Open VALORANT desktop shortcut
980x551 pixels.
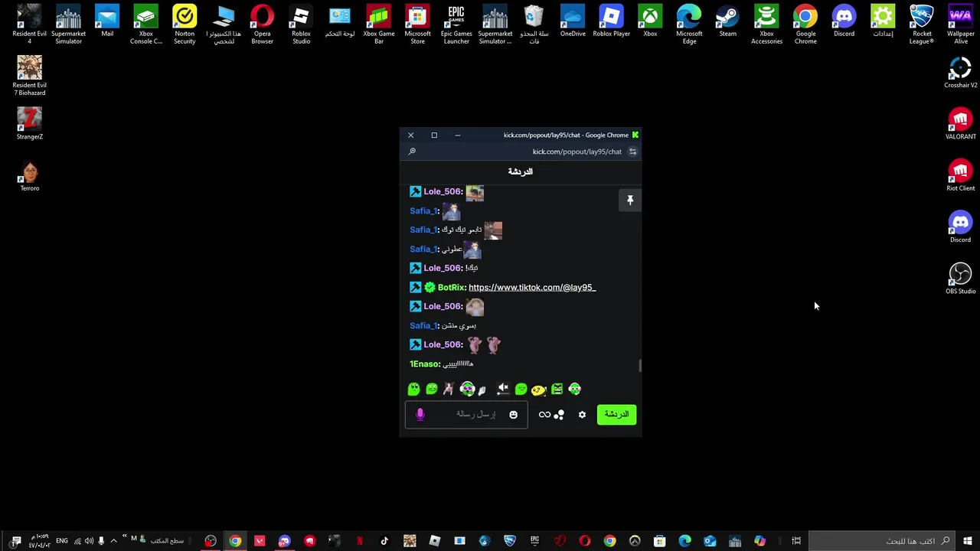coord(960,124)
